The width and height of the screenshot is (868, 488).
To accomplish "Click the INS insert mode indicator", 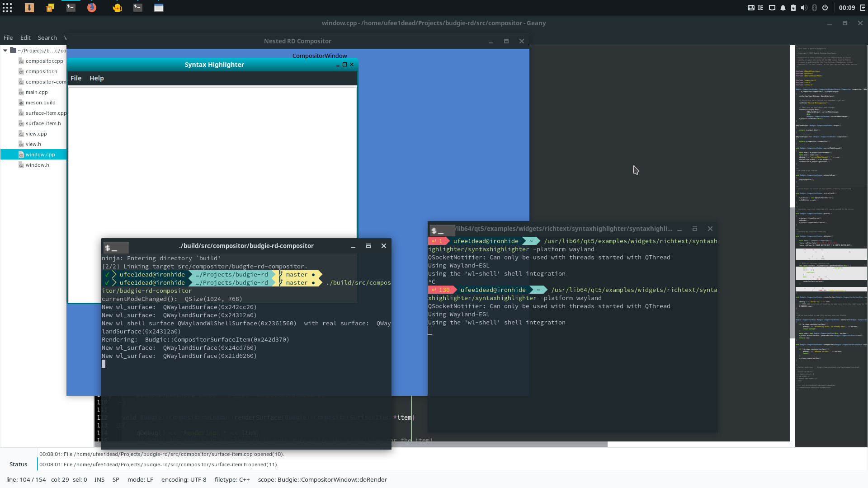I will [x=99, y=480].
